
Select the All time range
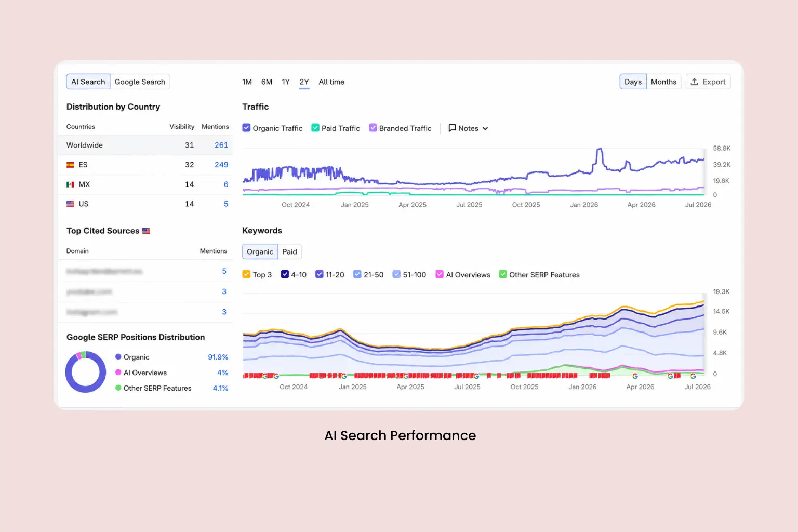(331, 82)
